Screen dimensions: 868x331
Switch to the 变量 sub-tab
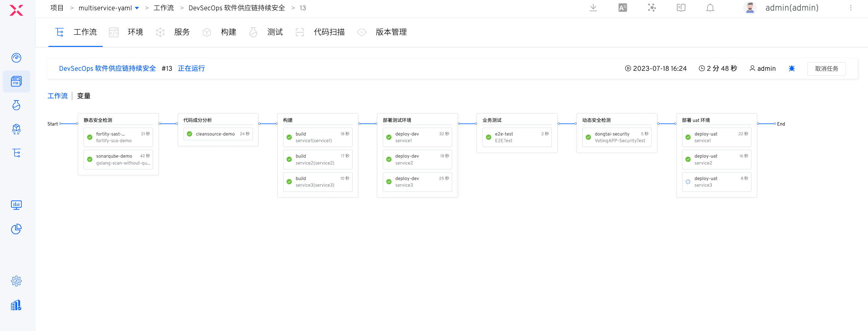(84, 96)
